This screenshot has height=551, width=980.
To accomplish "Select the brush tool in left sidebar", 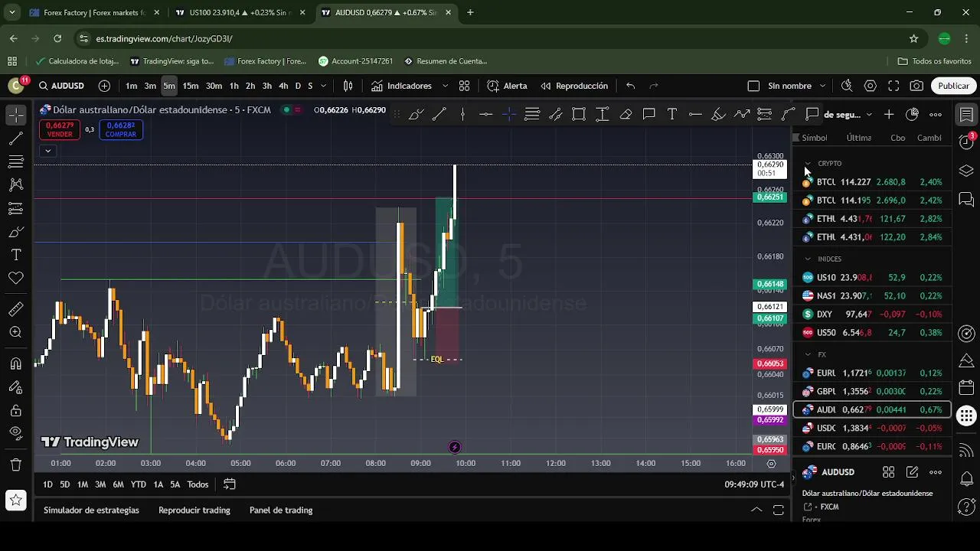I will (x=15, y=232).
